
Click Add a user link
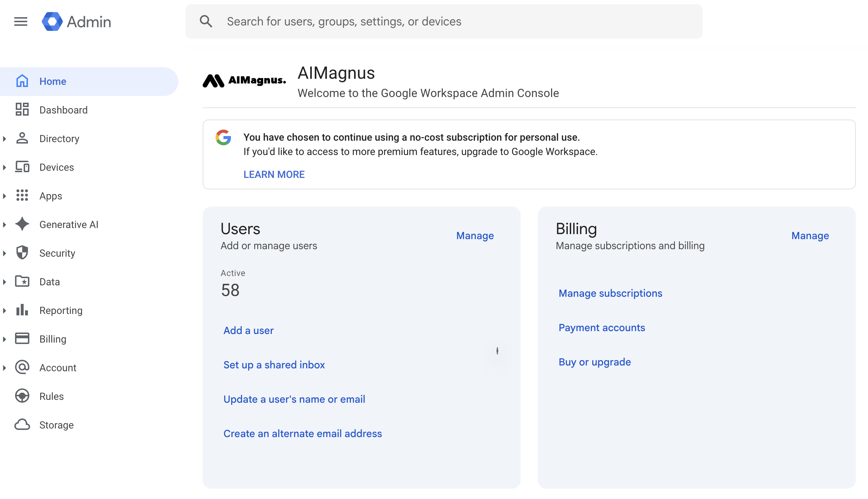pos(249,330)
